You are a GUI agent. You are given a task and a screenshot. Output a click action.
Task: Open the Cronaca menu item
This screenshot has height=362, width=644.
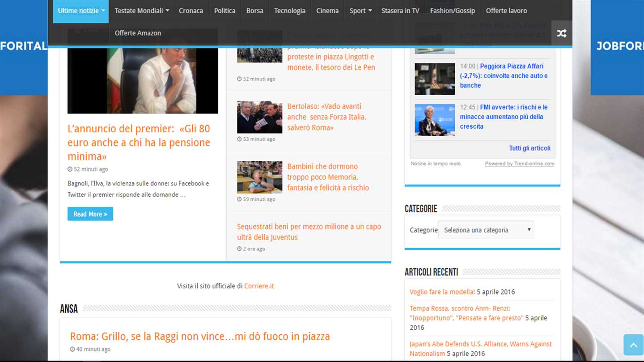(x=191, y=11)
